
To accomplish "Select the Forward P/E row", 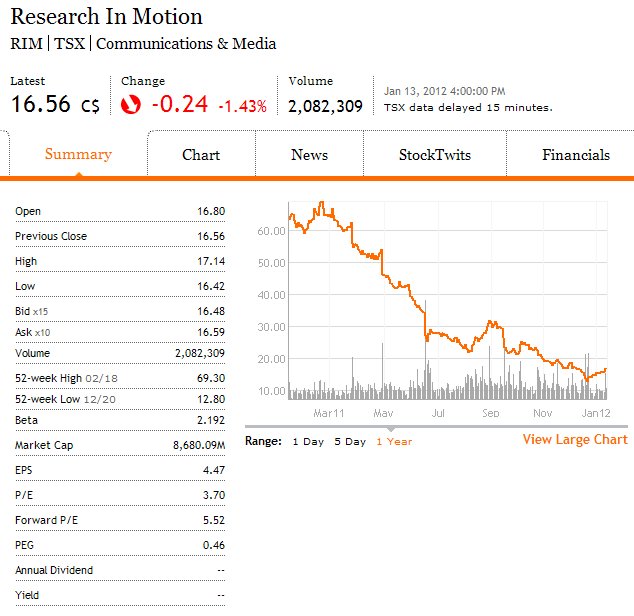I will (120, 522).
